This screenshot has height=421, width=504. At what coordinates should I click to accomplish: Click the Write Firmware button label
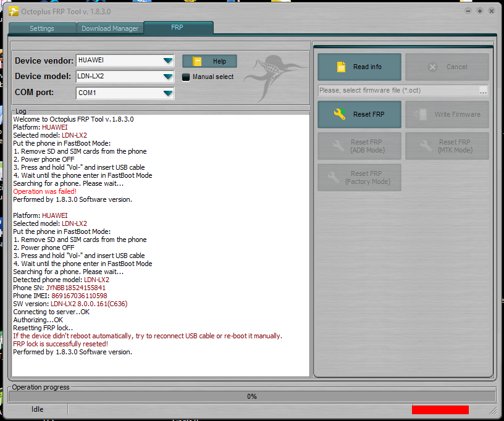tap(458, 114)
